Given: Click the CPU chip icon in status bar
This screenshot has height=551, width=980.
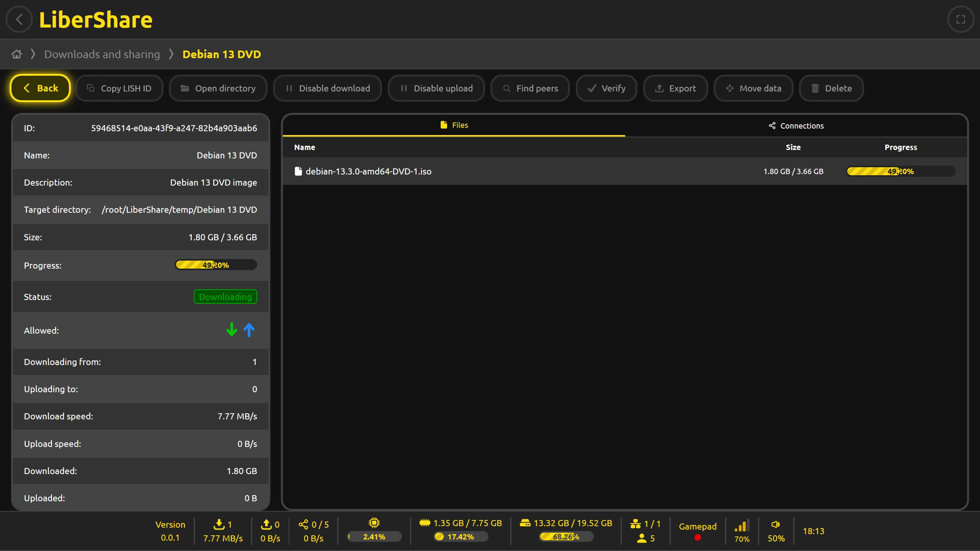Looking at the screenshot, I should tap(374, 523).
